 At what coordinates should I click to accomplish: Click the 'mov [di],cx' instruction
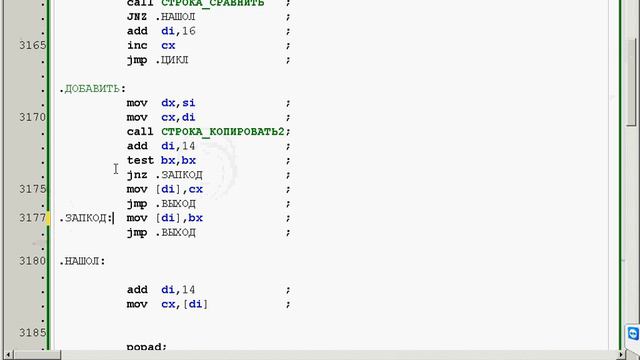pyautogui.click(x=164, y=189)
